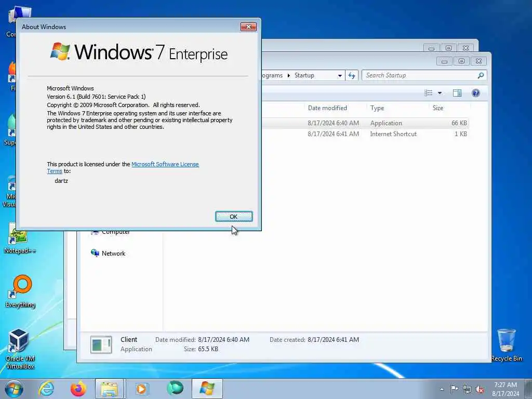
Task: Open Action Center flag tray icon
Action: click(454, 389)
